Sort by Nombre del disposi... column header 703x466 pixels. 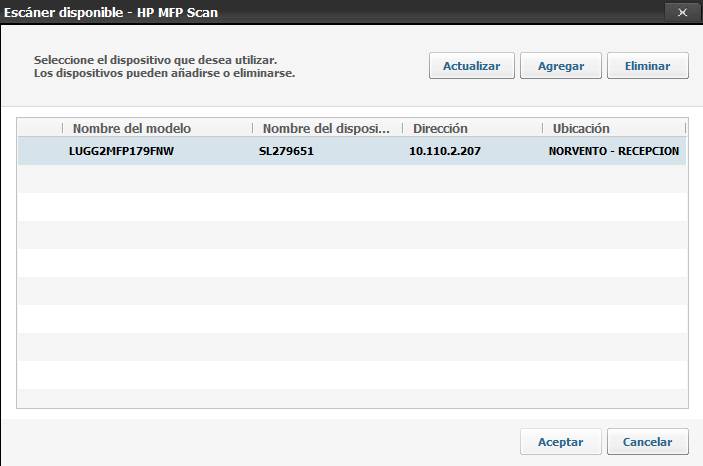point(327,128)
